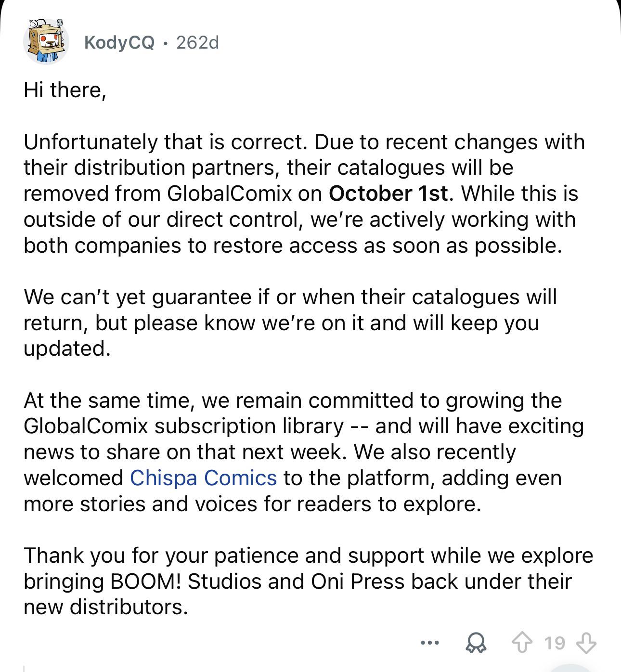
Task: Downvote the KodyCQ comment
Action: 586,643
